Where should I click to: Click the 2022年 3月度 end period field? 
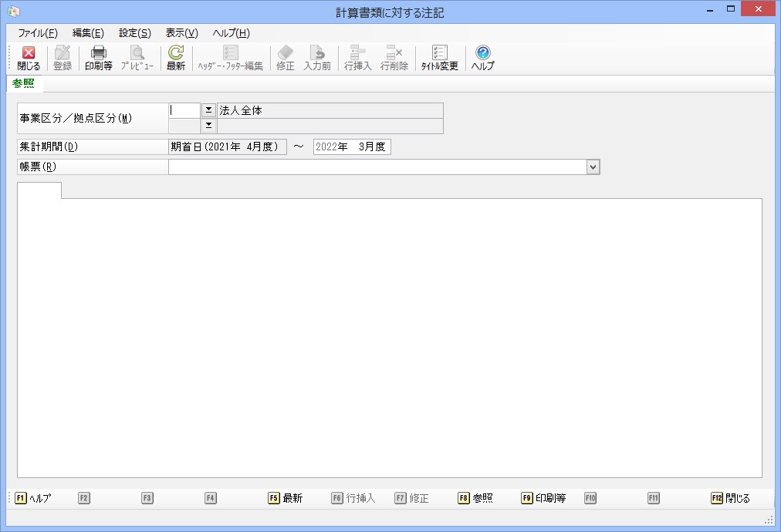[352, 147]
